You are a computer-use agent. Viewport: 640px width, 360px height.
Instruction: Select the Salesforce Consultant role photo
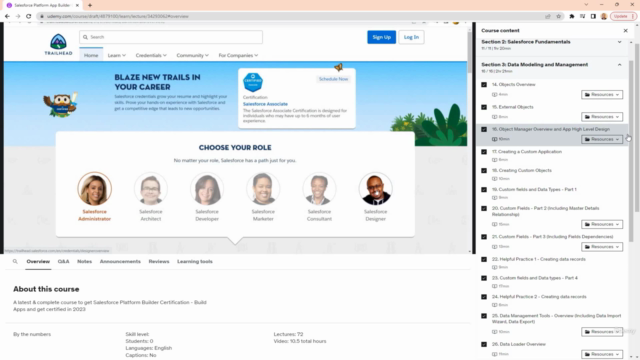[319, 189]
